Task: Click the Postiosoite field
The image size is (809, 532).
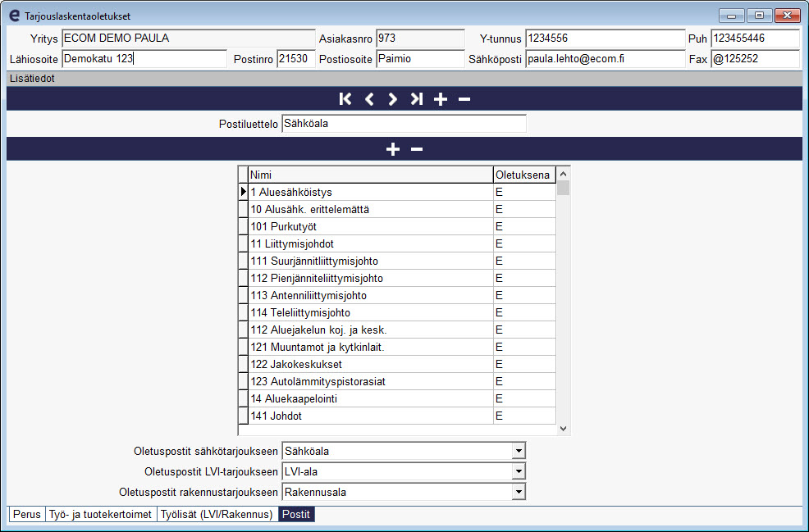Action: pyautogui.click(x=420, y=59)
